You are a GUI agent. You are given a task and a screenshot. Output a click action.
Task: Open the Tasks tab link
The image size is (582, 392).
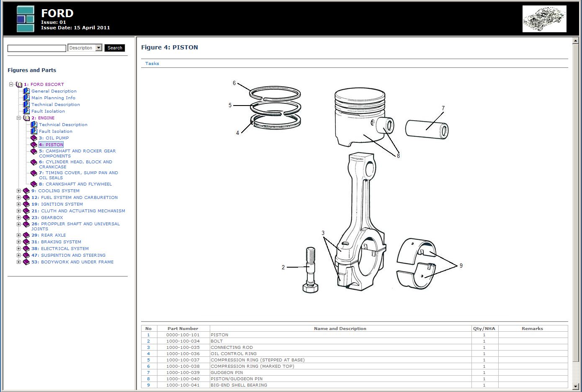point(152,64)
